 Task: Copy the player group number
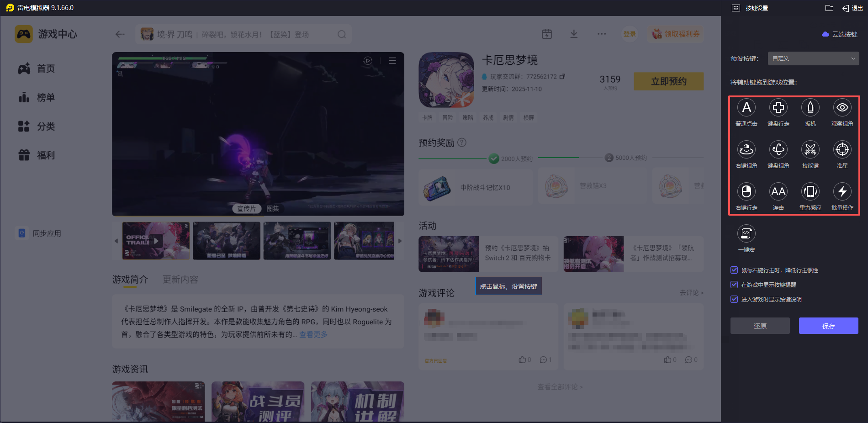(562, 76)
